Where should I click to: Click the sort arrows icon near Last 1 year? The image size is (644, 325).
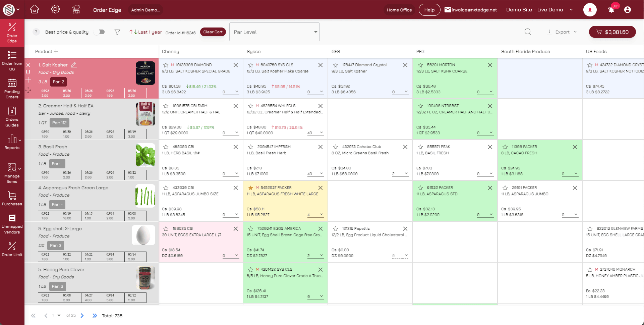click(x=133, y=32)
